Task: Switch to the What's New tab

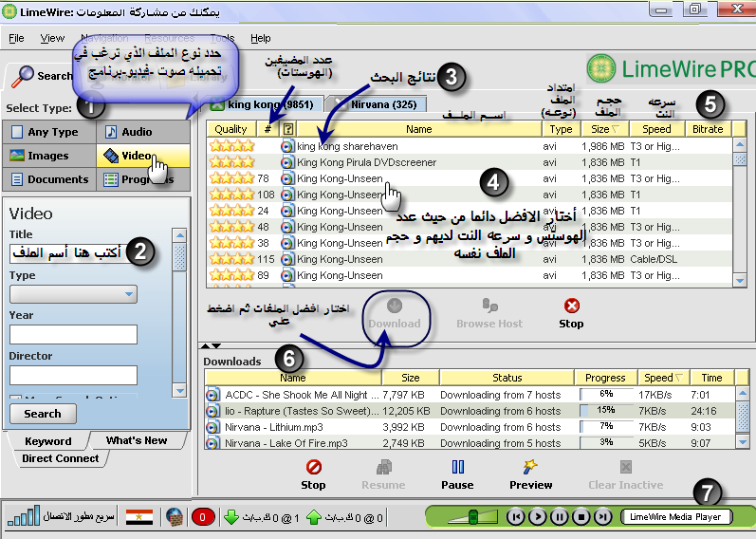Action: pyautogui.click(x=137, y=440)
